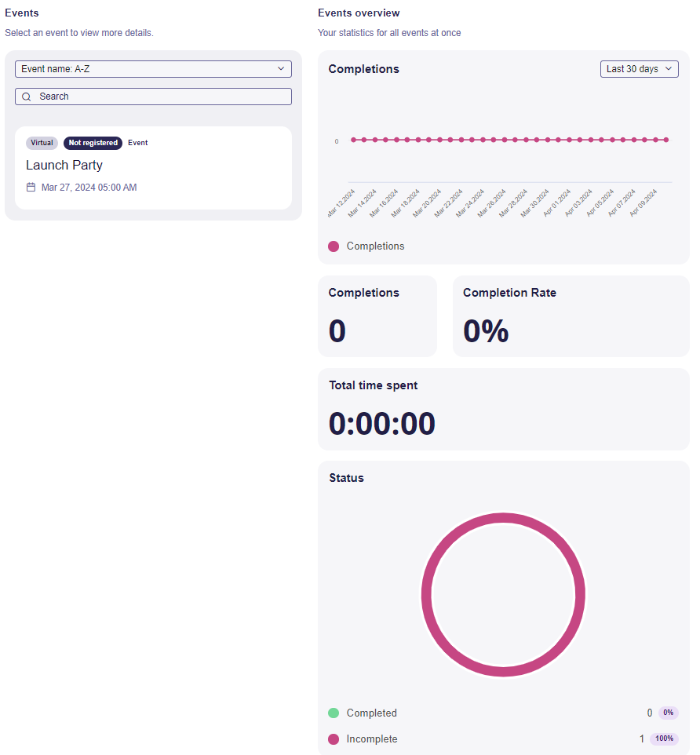The width and height of the screenshot is (700, 755).
Task: Click the Completions stat card showing 0
Action: point(377,315)
